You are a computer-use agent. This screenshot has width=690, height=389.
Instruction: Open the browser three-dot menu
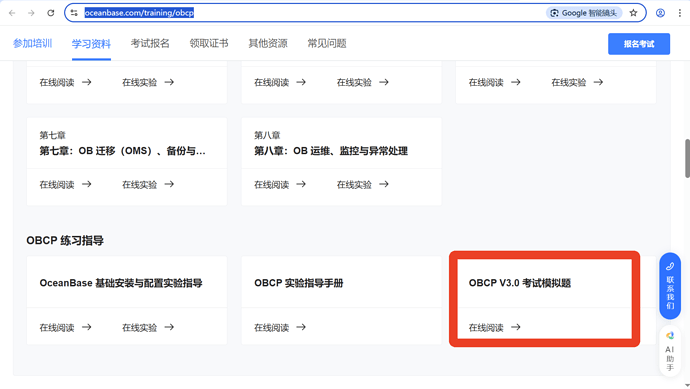pyautogui.click(x=679, y=13)
